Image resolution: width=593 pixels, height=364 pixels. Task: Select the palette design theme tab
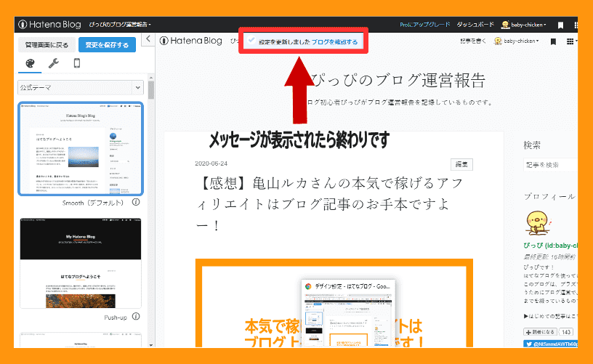pyautogui.click(x=30, y=63)
